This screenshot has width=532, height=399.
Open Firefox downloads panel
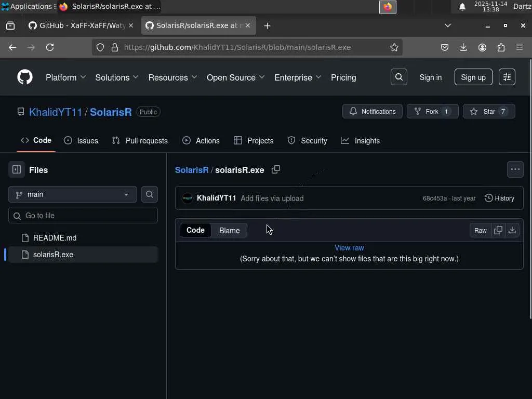pyautogui.click(x=463, y=47)
